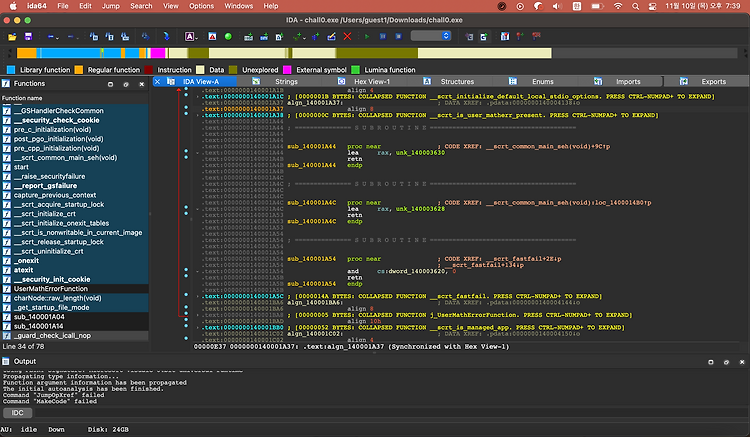Toggle breakpoint dot at __scrt_fastfail collapsed line
The height and width of the screenshot is (437, 750).
pyautogui.click(x=186, y=296)
